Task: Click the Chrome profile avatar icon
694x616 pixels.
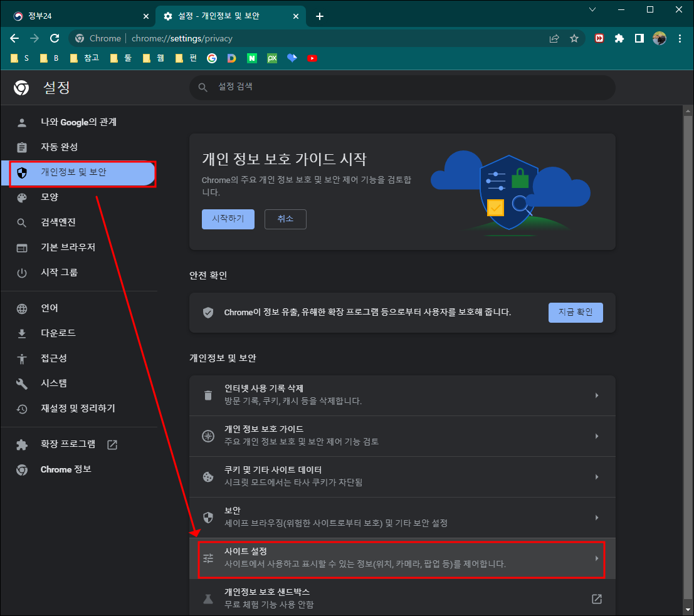Action: pyautogui.click(x=660, y=38)
